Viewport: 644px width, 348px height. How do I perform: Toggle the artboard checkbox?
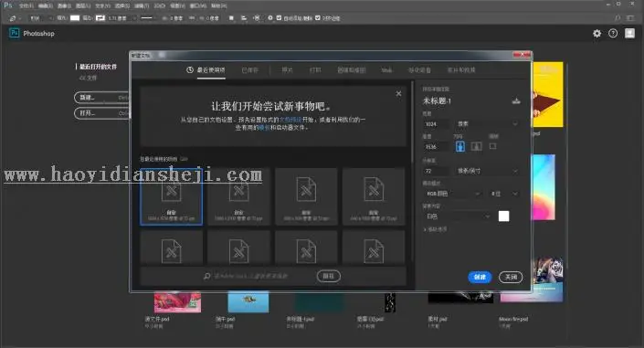click(x=493, y=146)
